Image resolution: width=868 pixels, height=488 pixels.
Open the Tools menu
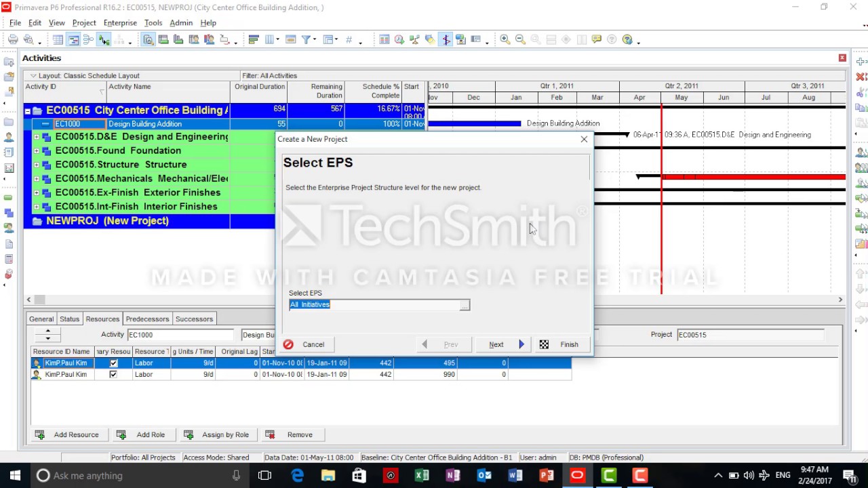pyautogui.click(x=153, y=22)
